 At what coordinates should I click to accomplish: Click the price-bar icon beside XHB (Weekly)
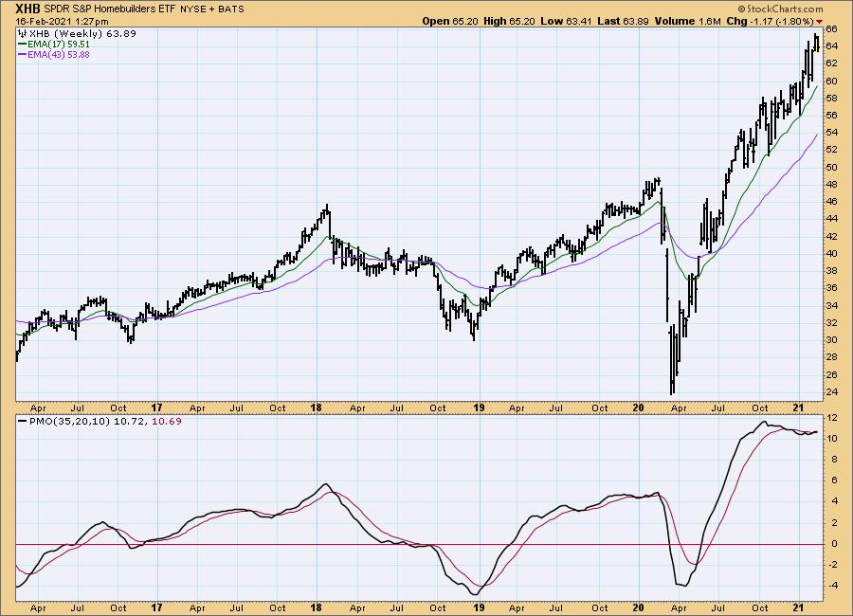(23, 34)
